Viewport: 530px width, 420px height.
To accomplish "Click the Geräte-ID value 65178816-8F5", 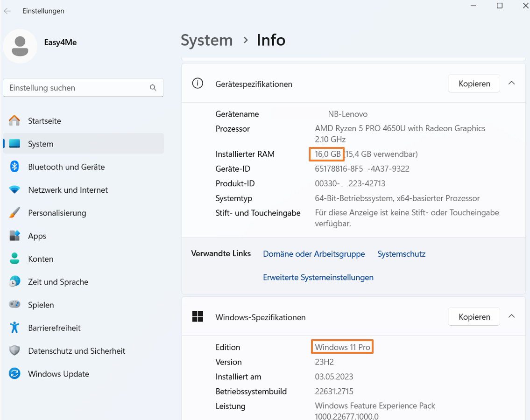I will tap(362, 168).
